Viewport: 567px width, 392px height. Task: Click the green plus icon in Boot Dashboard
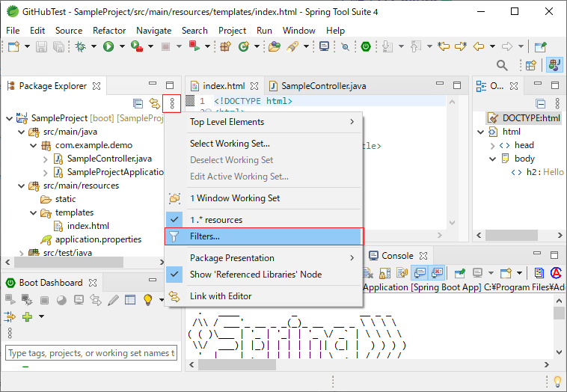tap(27, 316)
